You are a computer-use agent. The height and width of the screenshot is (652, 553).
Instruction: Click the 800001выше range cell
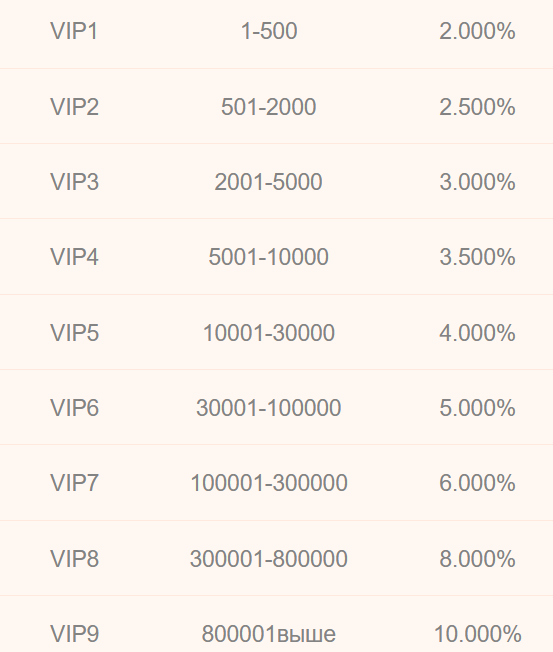269,634
